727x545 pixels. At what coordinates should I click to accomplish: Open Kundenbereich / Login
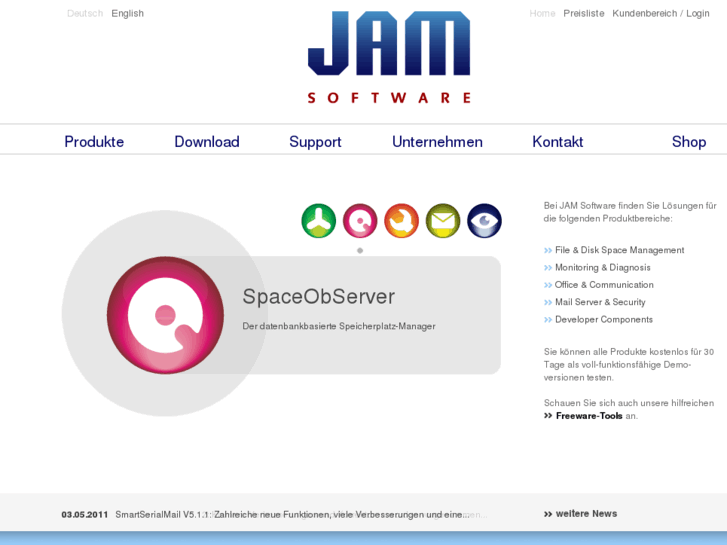point(661,13)
